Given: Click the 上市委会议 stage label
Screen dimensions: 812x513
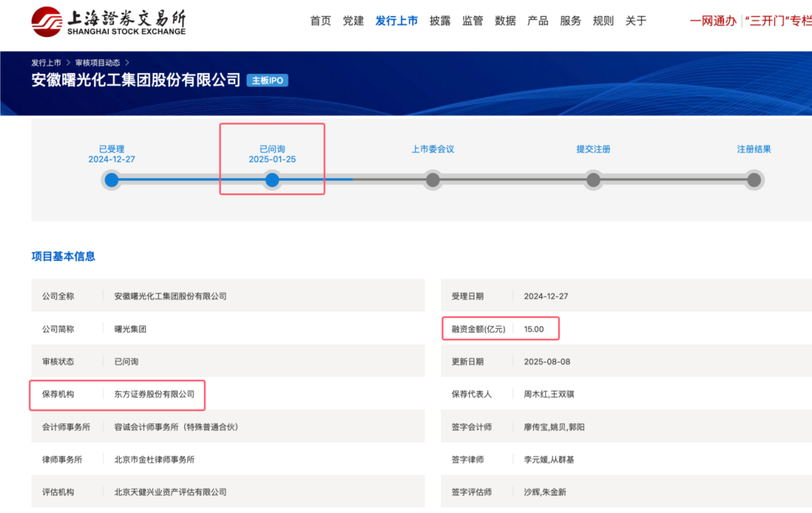Looking at the screenshot, I should point(432,149).
